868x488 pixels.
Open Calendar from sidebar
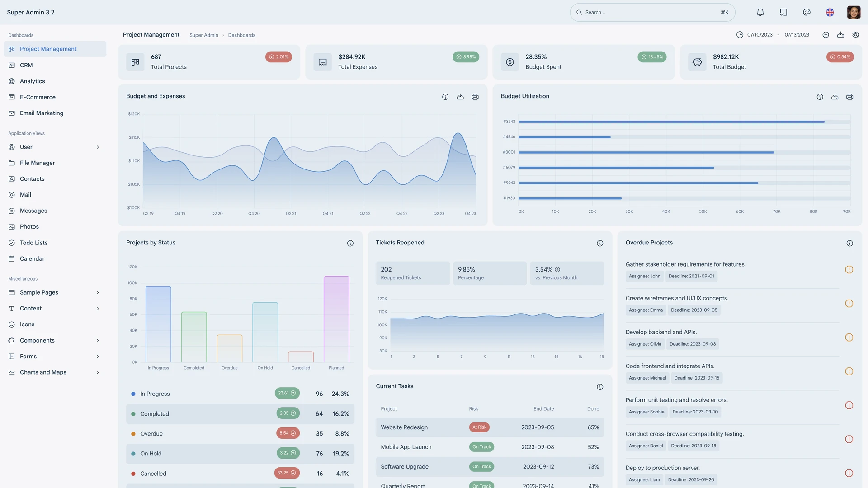(x=55, y=259)
